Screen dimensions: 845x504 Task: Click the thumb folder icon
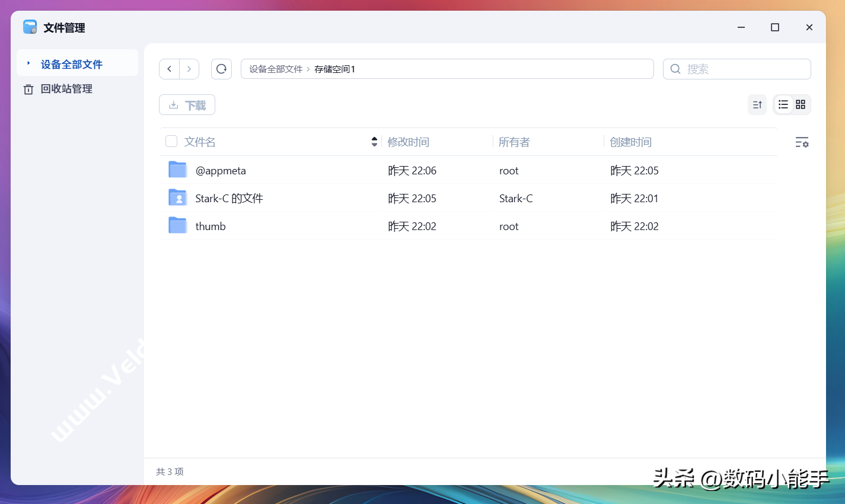(x=178, y=226)
